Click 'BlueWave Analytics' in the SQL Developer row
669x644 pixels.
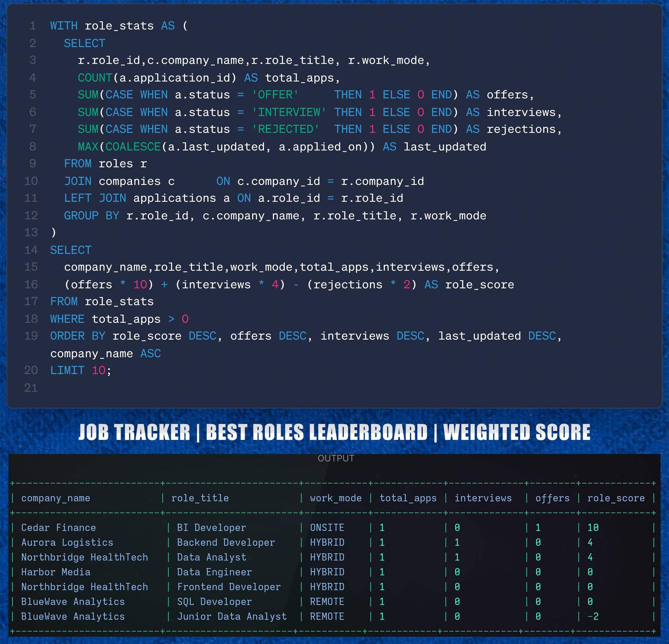point(73,602)
